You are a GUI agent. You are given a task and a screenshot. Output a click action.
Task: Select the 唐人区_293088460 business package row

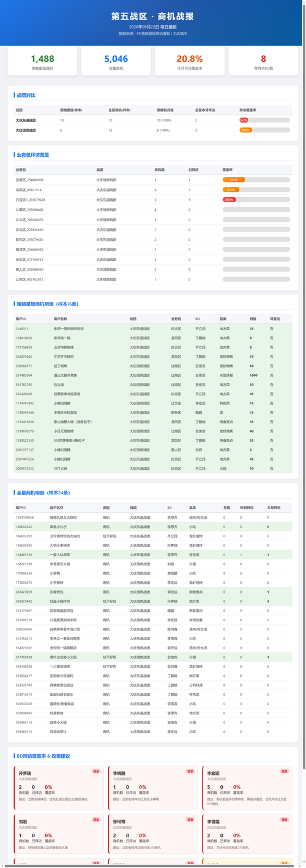tap(153, 269)
